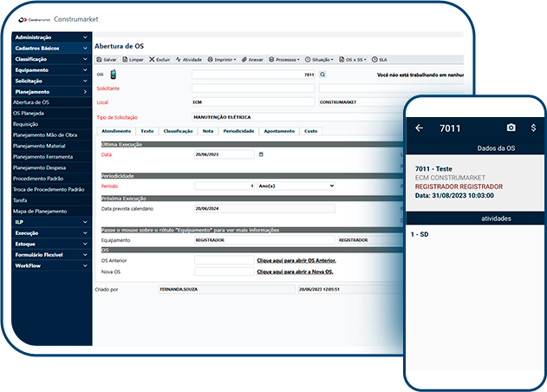Open the calendar picker next to Data field
This screenshot has width=547, height=392.
[x=261, y=154]
